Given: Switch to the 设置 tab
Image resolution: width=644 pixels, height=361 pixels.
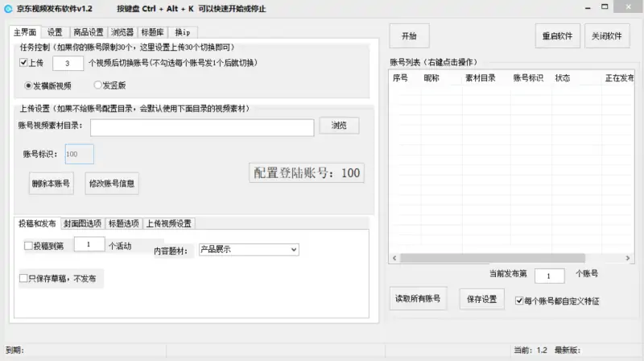Looking at the screenshot, I should click(x=54, y=33).
